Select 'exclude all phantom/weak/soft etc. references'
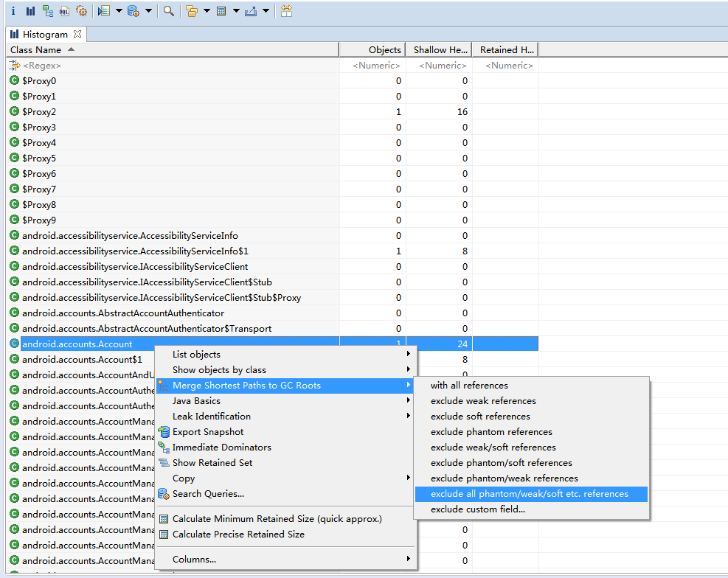This screenshot has height=578, width=728. (x=530, y=494)
